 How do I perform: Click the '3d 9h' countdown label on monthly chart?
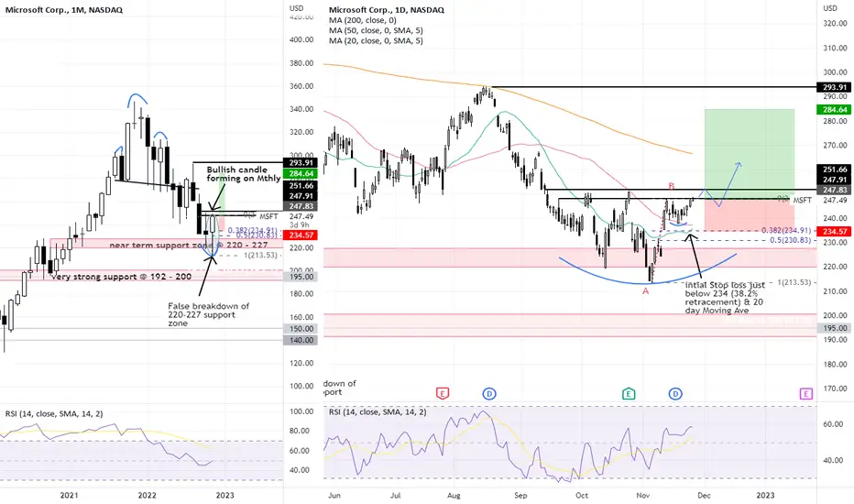click(299, 225)
